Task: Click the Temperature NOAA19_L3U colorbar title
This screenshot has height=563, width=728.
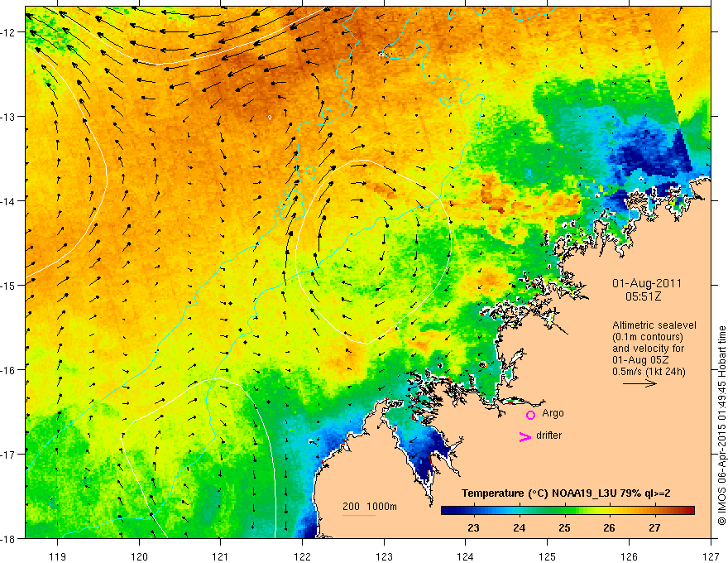Action: click(x=566, y=493)
